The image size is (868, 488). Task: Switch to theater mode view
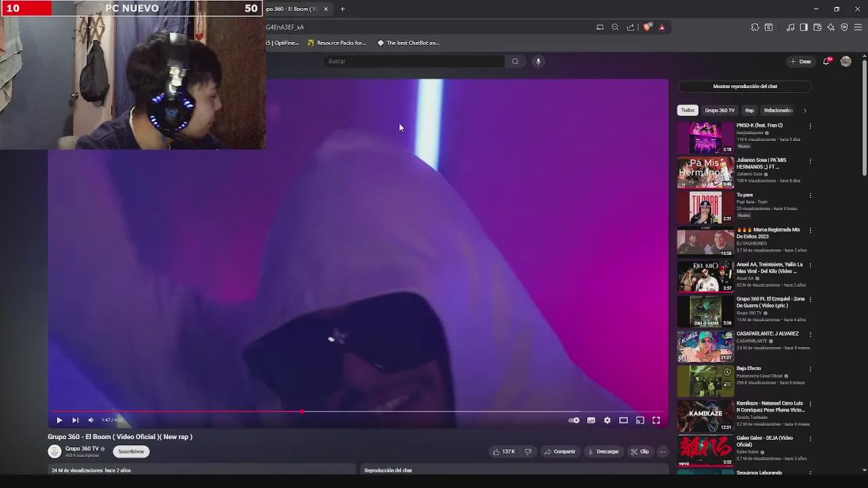click(x=623, y=420)
